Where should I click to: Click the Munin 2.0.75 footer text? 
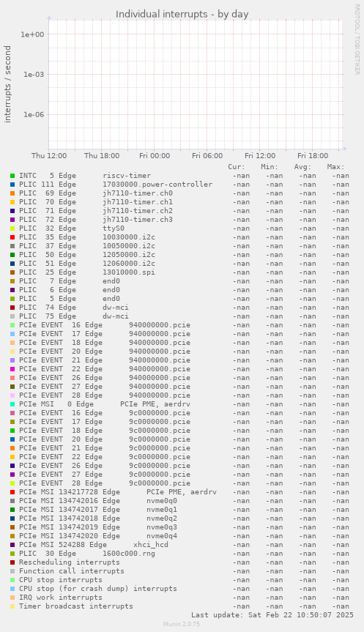coord(182,624)
